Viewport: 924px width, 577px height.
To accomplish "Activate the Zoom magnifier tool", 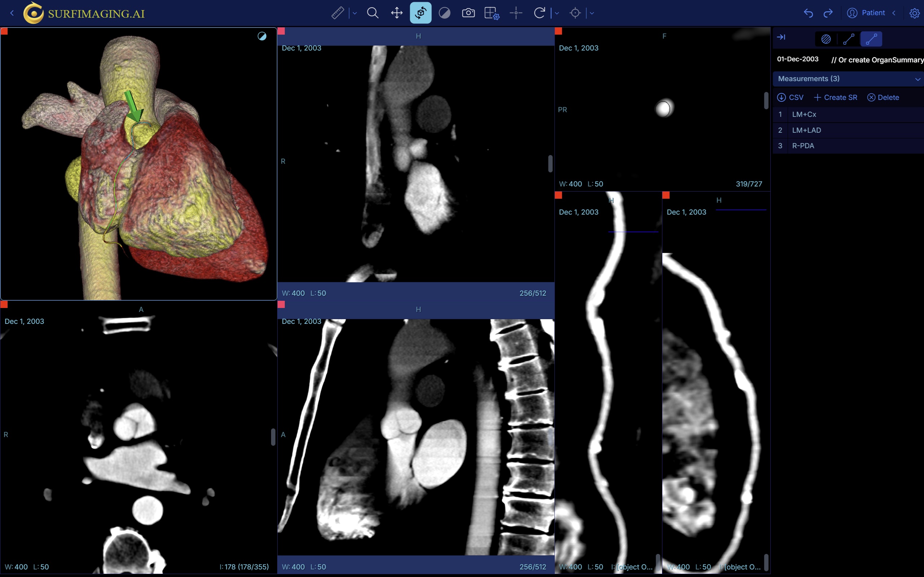I will pos(373,13).
